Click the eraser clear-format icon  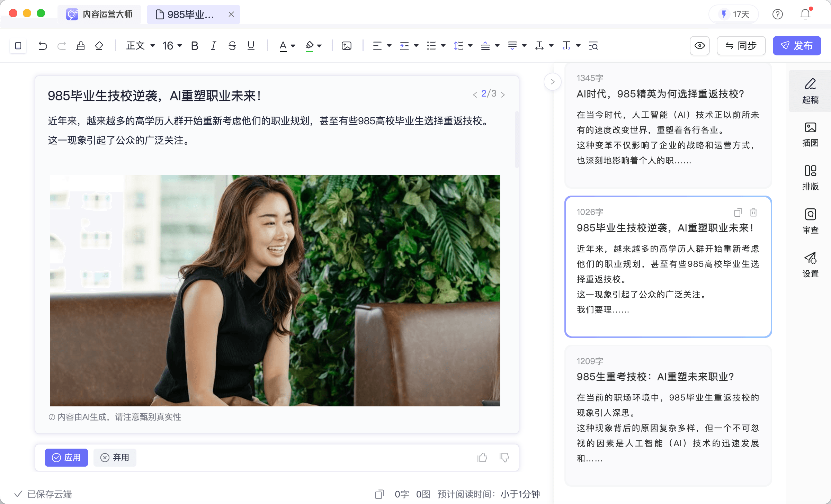click(99, 46)
